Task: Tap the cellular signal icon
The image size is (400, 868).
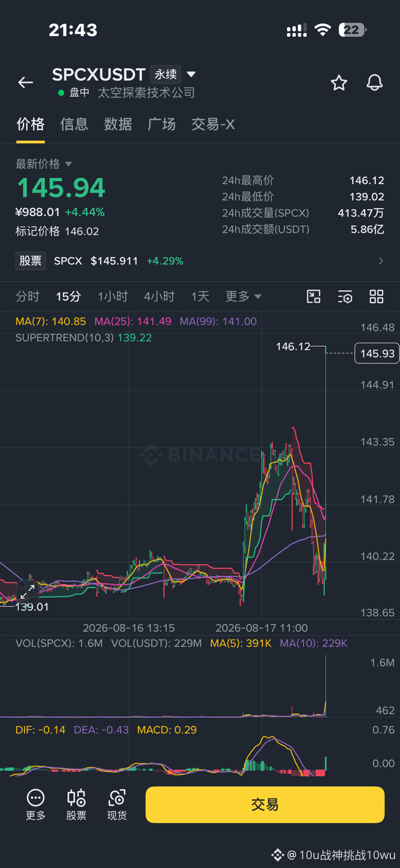Action: coord(297,30)
